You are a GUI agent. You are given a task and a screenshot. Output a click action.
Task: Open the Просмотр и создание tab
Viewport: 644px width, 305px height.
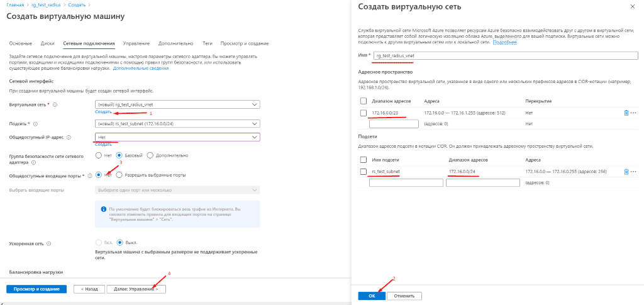pos(245,43)
